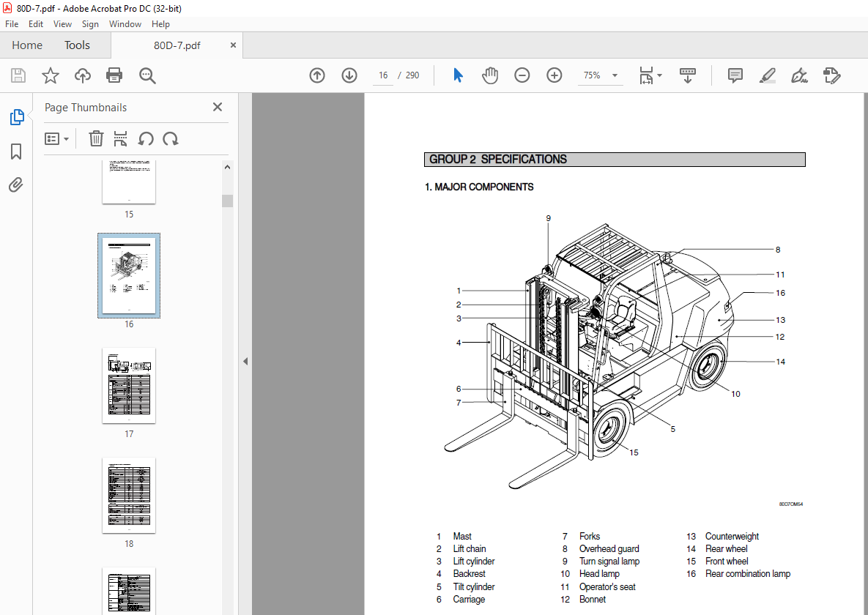Select page 18 thumbnail
868x615 pixels.
click(129, 496)
